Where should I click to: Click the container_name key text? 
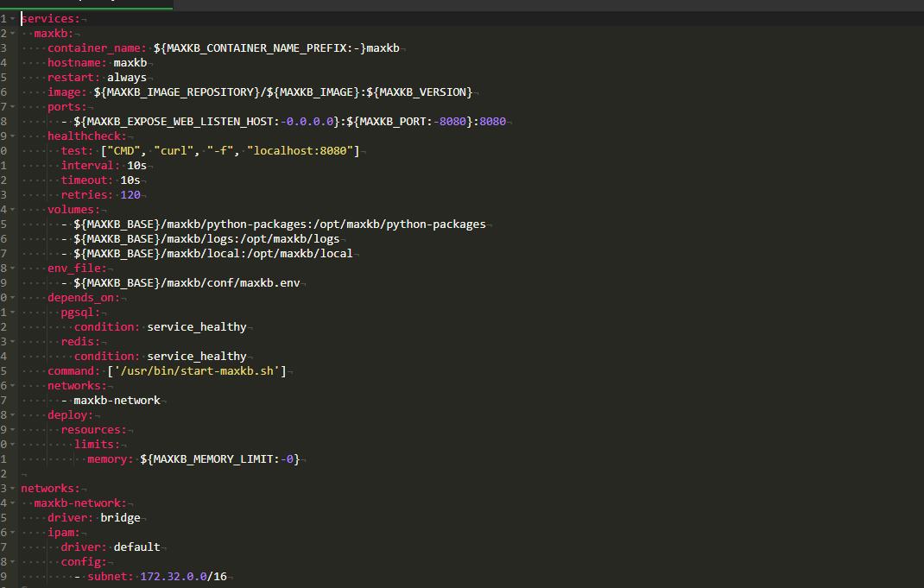click(x=97, y=47)
